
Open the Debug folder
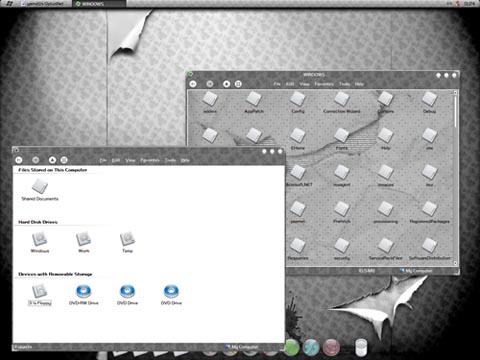(x=429, y=102)
